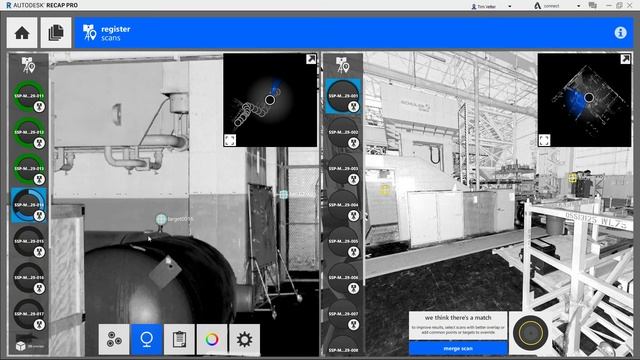Open the settings gear

pos(244,339)
